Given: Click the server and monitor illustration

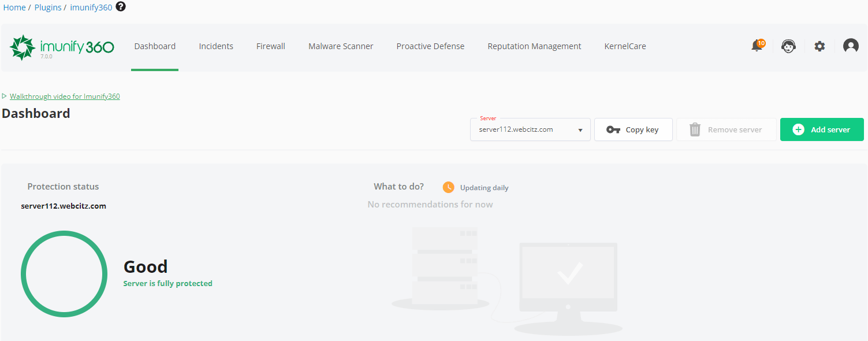Looking at the screenshot, I should 507,281.
